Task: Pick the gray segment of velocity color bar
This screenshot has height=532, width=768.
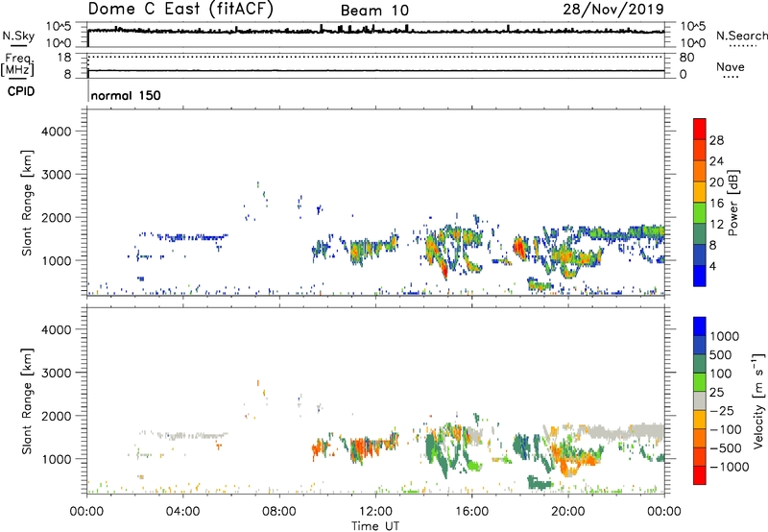Action: click(x=700, y=401)
